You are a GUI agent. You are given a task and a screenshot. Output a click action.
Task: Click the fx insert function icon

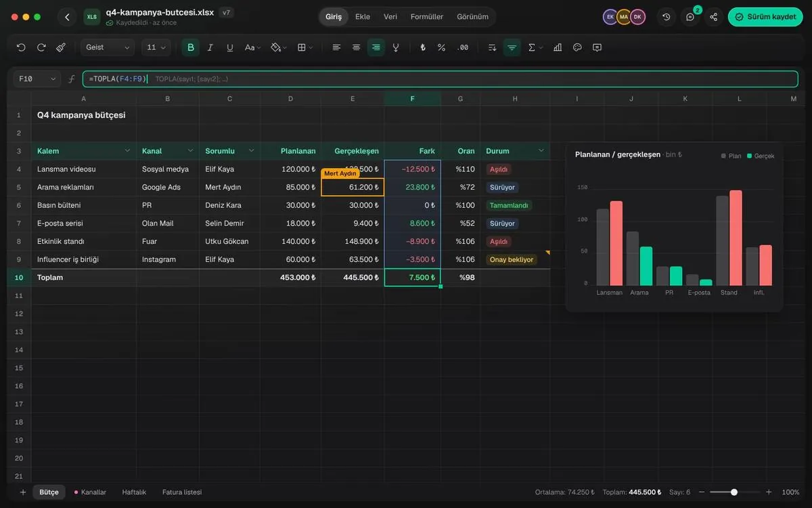click(x=72, y=79)
